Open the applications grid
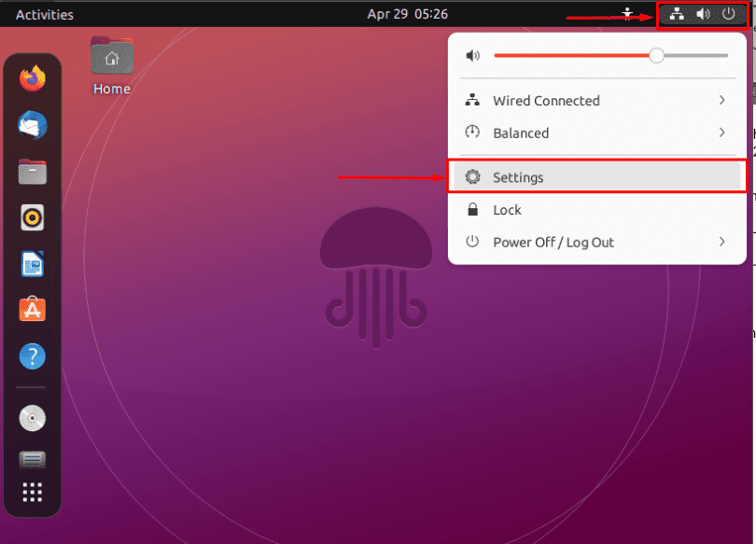The height and width of the screenshot is (544, 756). click(x=32, y=492)
